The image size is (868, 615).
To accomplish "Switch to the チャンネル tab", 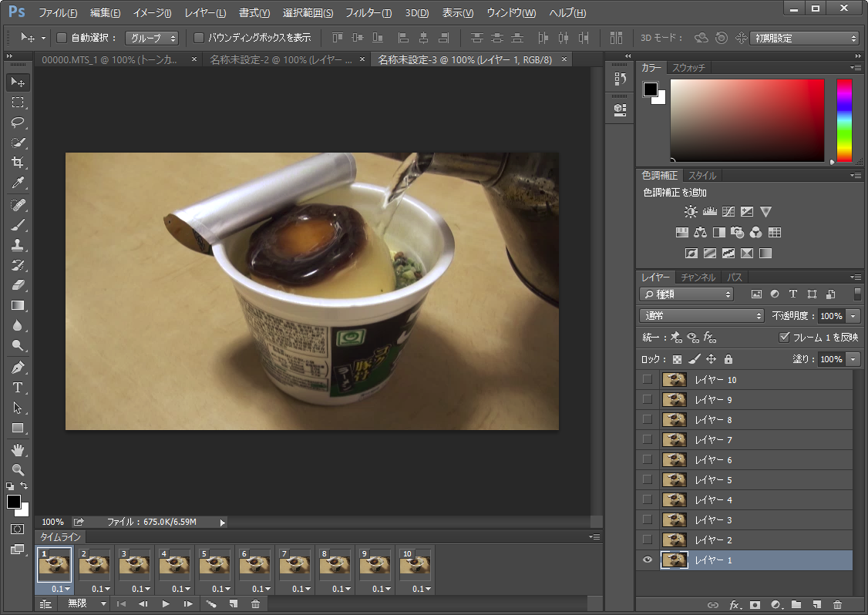I will coord(698,277).
